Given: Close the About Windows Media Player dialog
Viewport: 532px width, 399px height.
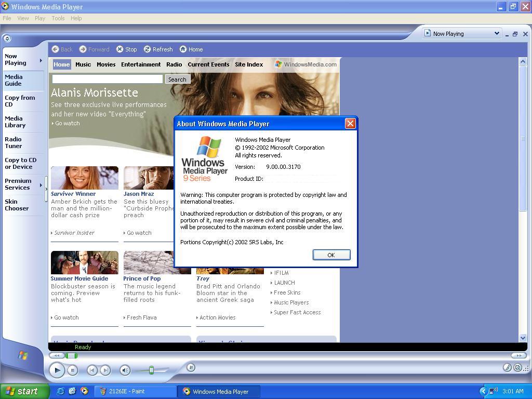Looking at the screenshot, I should pyautogui.click(x=350, y=124).
